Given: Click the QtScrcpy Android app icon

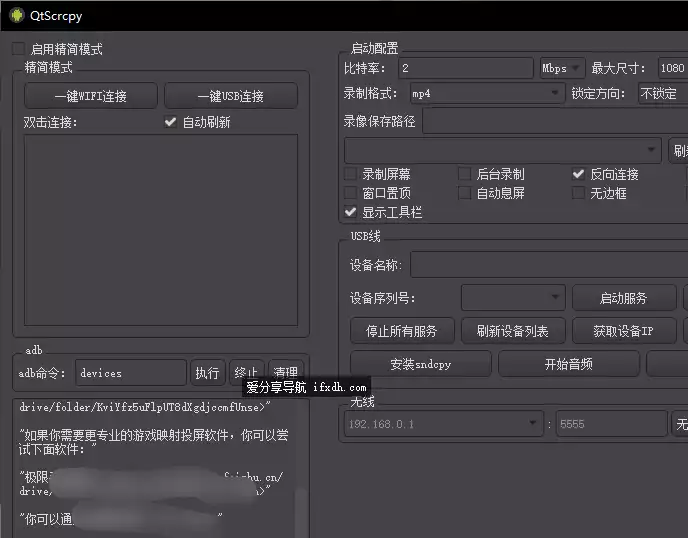Looking at the screenshot, I should [17, 15].
